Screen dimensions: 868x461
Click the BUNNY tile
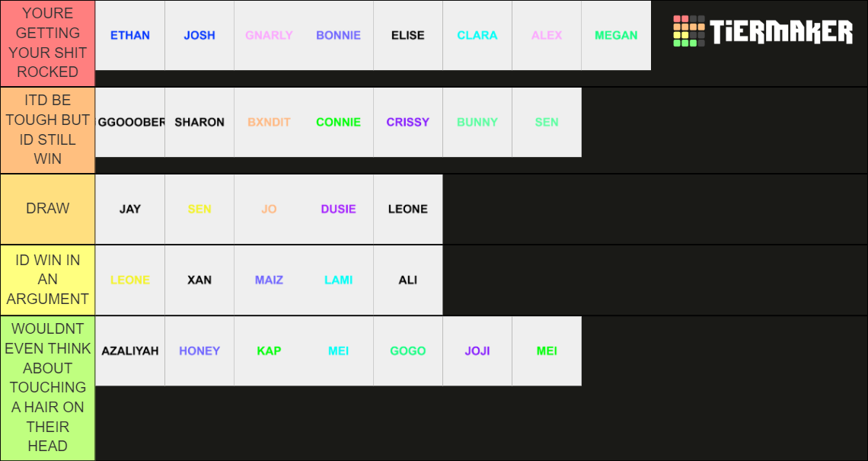coord(477,122)
